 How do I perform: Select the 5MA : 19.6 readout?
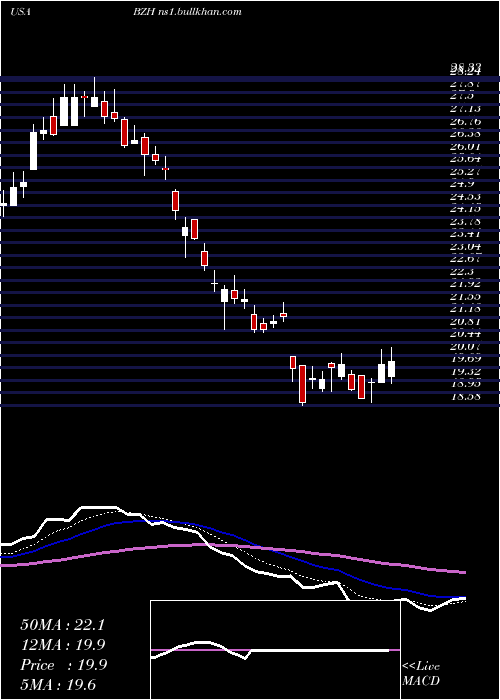pos(58,684)
